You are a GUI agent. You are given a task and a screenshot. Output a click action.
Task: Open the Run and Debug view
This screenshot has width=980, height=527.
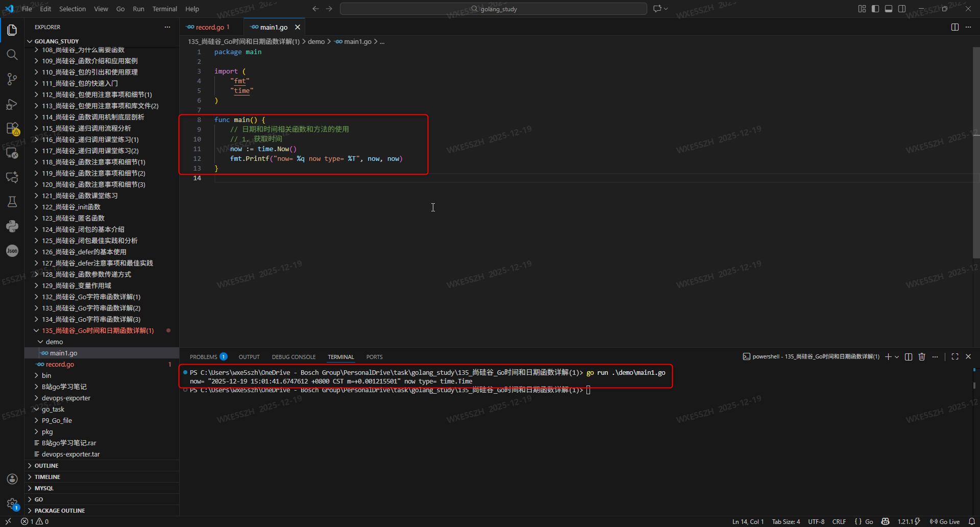(12, 104)
